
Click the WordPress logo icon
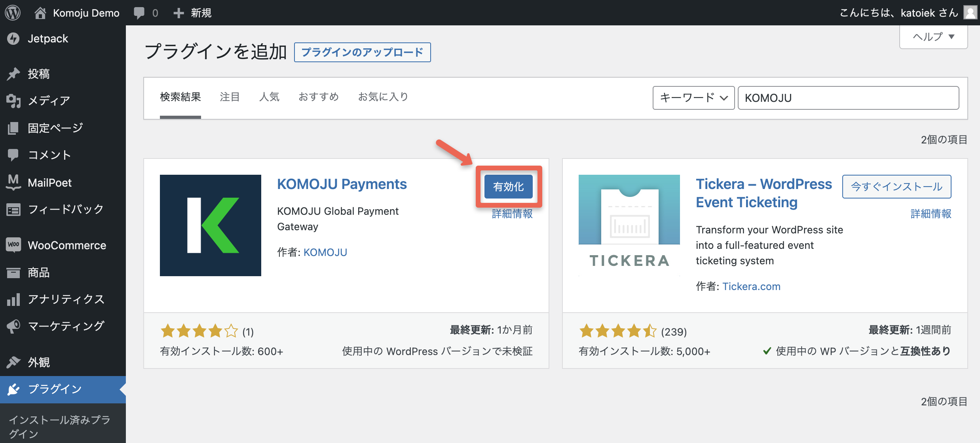tap(13, 13)
